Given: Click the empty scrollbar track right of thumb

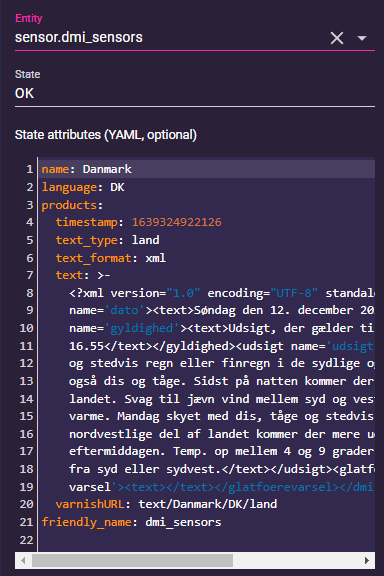Looking at the screenshot, I should 297,560.
